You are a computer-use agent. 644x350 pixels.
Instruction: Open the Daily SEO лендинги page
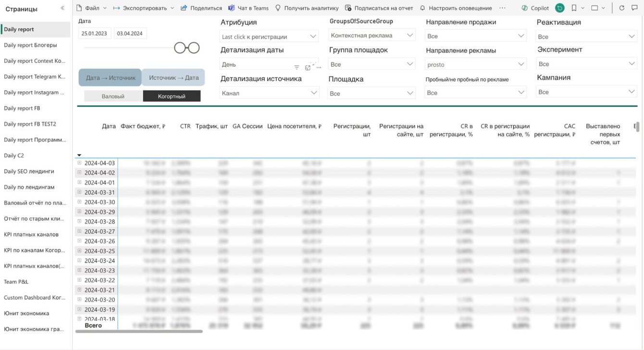pyautogui.click(x=36, y=171)
